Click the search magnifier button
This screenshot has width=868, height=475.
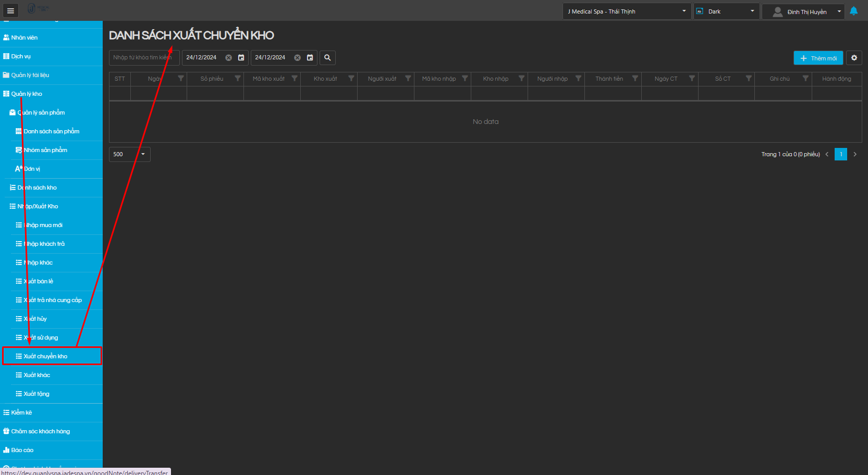point(327,58)
